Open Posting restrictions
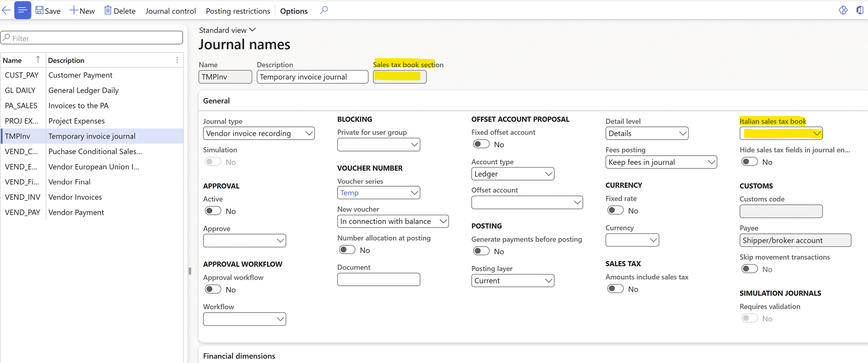868x363 pixels. point(238,11)
